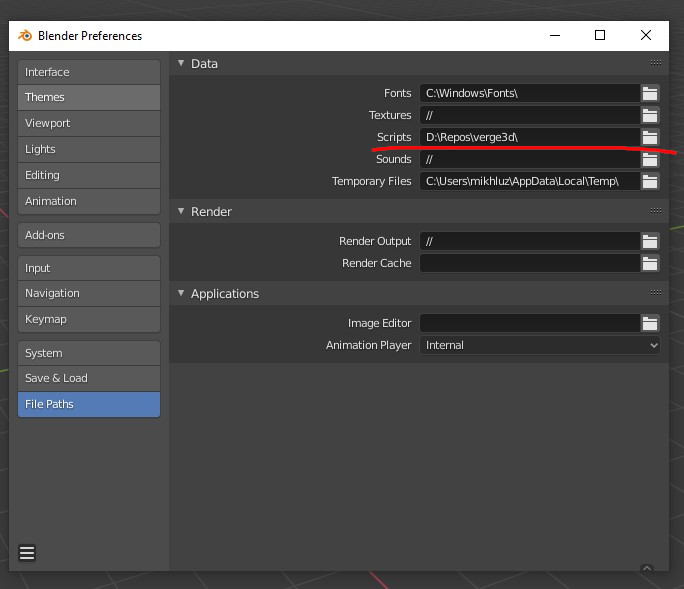Open folder browser for Sounds path

[650, 160]
